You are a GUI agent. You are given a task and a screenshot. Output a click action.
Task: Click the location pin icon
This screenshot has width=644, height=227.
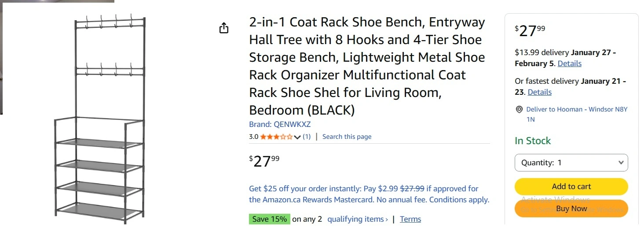point(519,110)
